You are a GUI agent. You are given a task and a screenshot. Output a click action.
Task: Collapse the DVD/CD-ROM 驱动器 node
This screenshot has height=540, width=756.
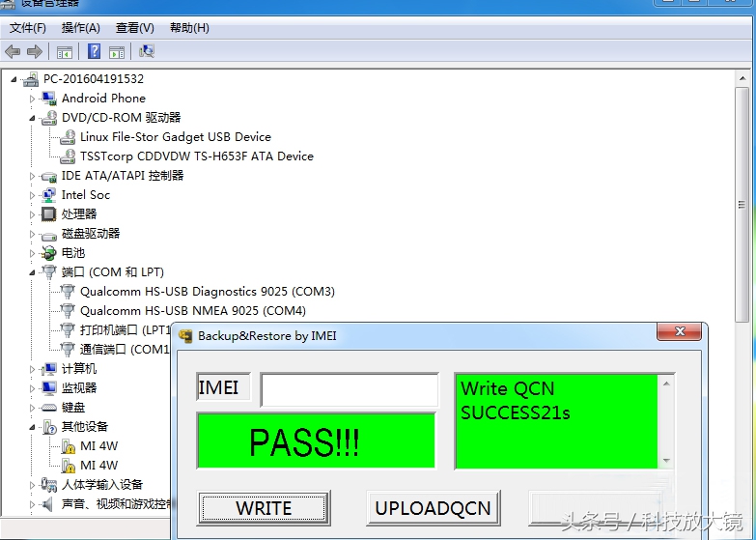coord(32,118)
